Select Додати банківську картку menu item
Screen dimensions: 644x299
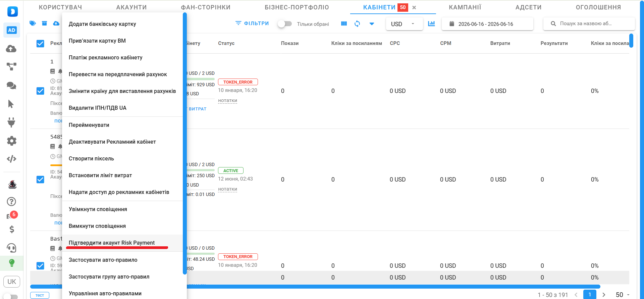pos(122,24)
